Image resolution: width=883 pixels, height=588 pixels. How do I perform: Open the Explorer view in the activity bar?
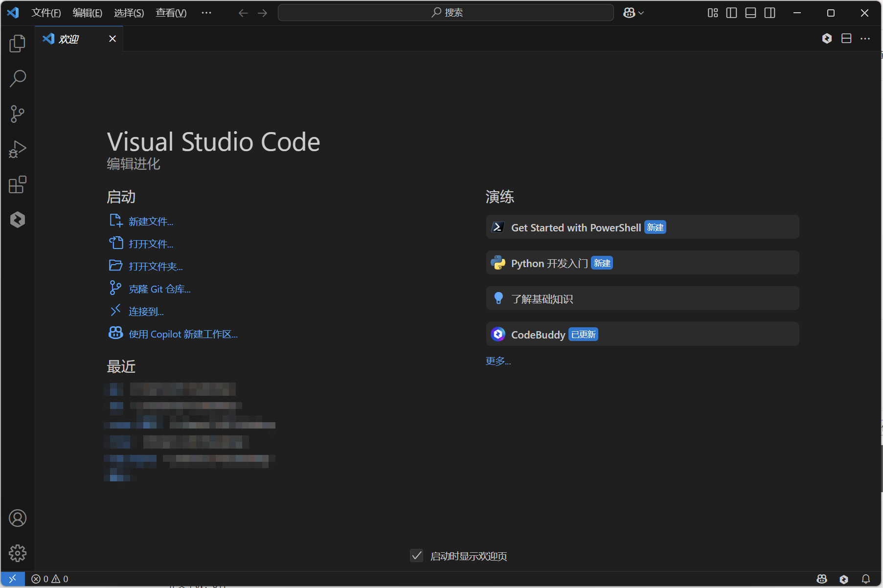pos(17,44)
